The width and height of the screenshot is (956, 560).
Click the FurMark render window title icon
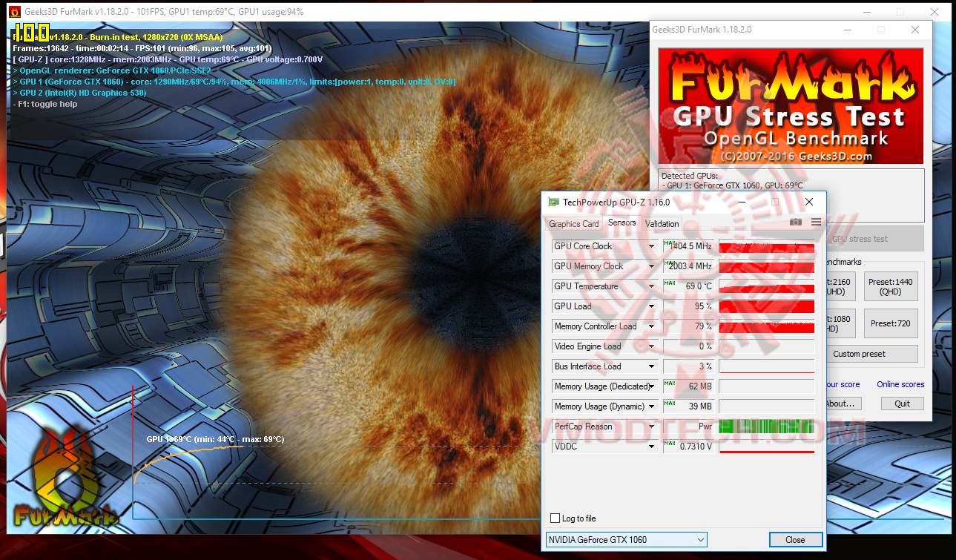(x=14, y=12)
